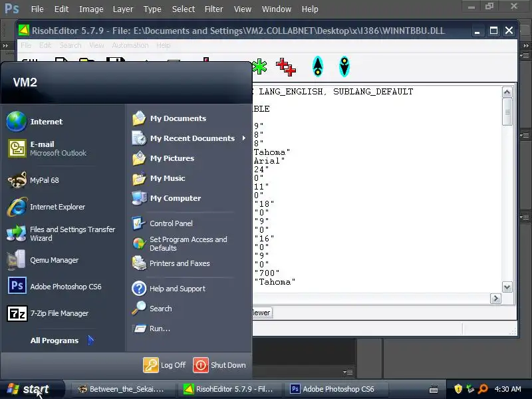Open Photoshop Select menu
This screenshot has width=532, height=399.
coord(184,9)
